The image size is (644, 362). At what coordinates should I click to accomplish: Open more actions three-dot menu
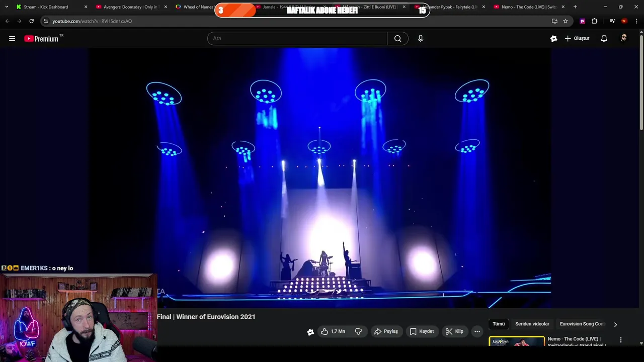click(477, 331)
